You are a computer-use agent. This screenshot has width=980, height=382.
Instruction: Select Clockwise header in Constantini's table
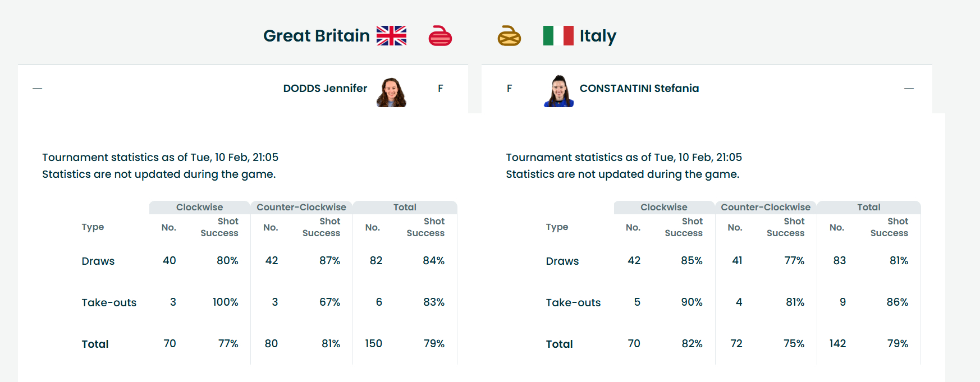tap(663, 208)
